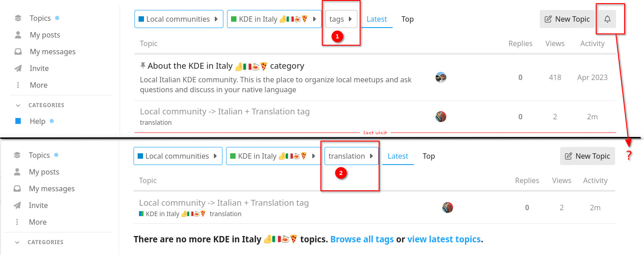Open the "About the KDE in Italy category" topic
Screen dimensions: 644x255
click(x=226, y=66)
